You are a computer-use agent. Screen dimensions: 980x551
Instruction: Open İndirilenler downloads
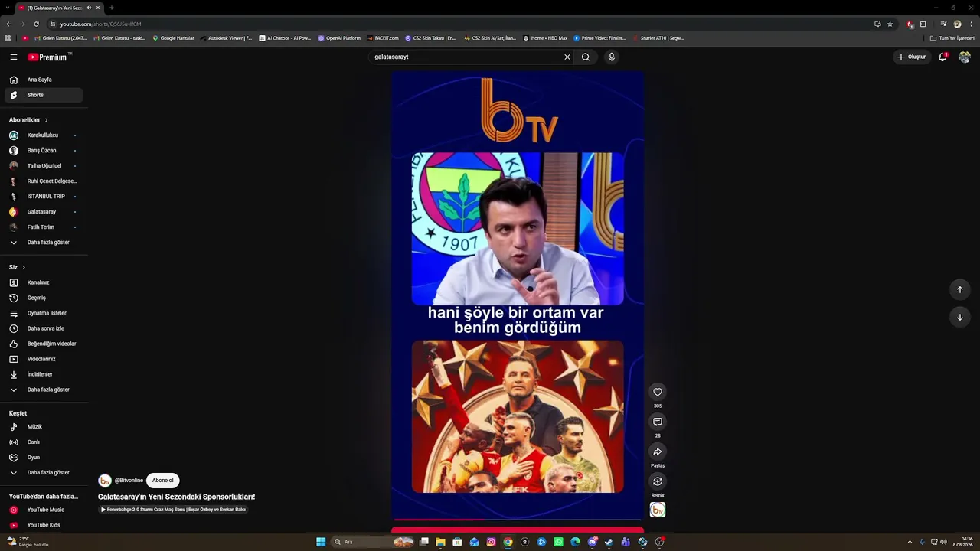pyautogui.click(x=44, y=374)
